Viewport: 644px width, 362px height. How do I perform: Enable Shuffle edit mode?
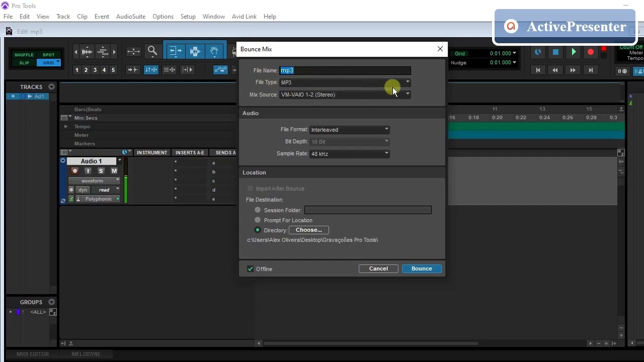(x=24, y=55)
